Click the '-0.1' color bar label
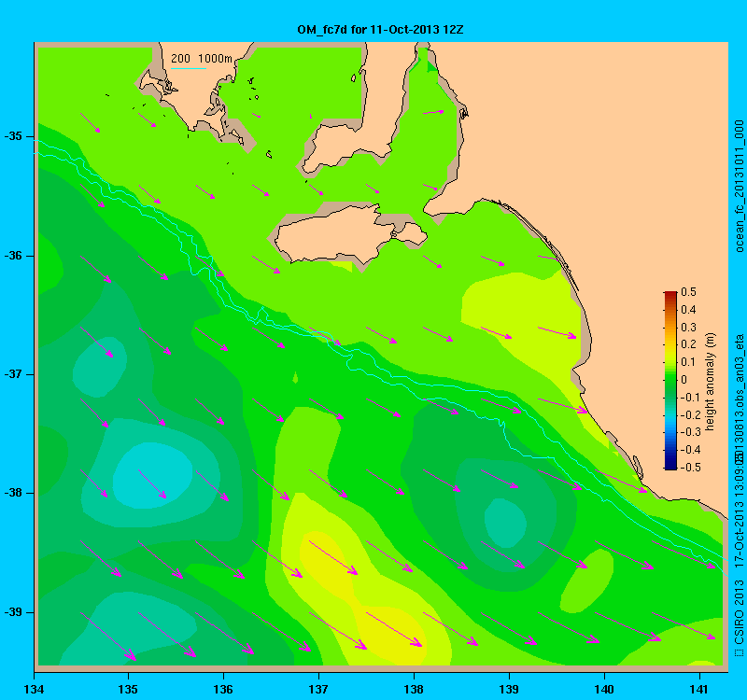This screenshot has height=700, width=747. (x=688, y=398)
